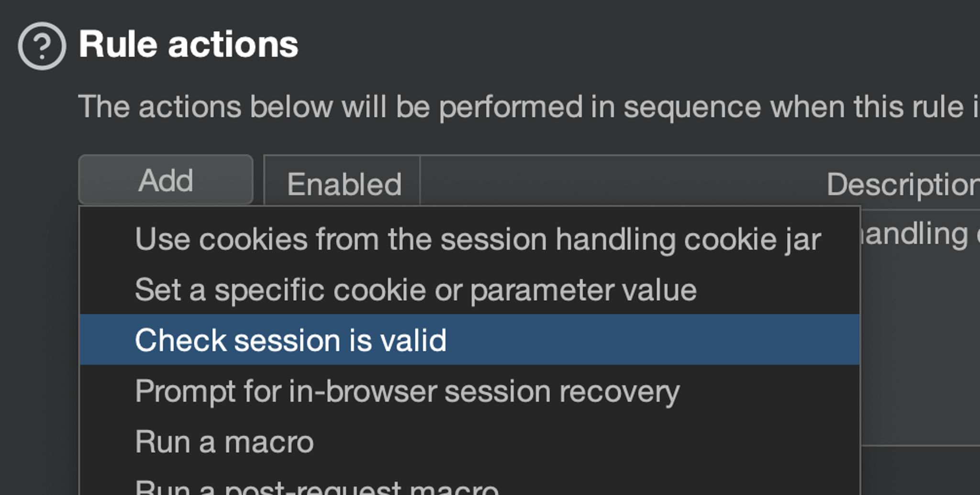Click 'parameter value' text in the second entry
980x495 pixels.
pyautogui.click(x=583, y=290)
